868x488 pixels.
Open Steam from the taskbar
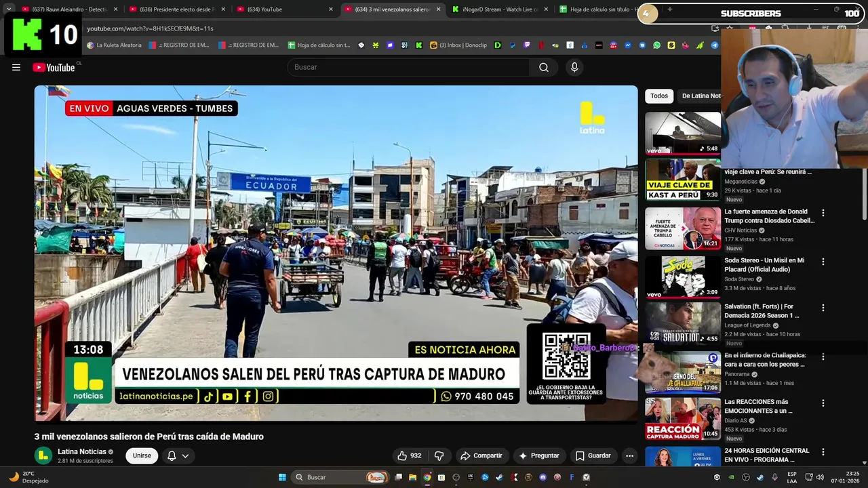[499, 477]
